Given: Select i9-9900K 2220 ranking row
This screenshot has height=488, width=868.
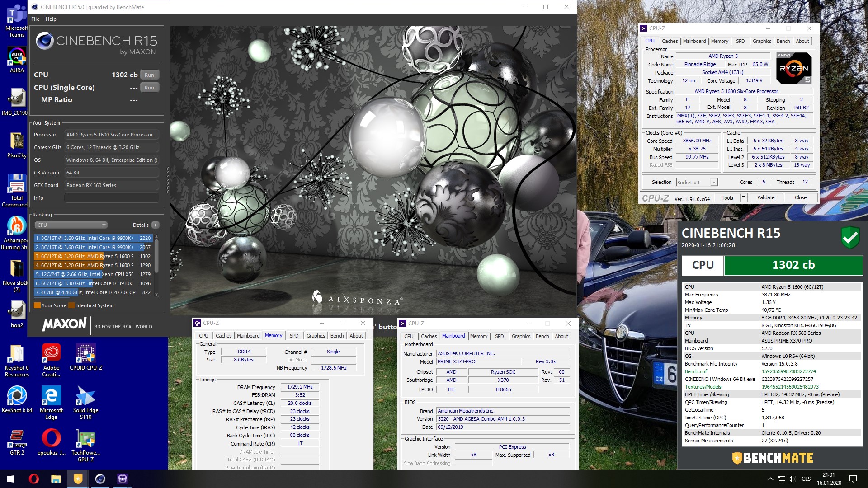Looking at the screenshot, I should coord(94,238).
